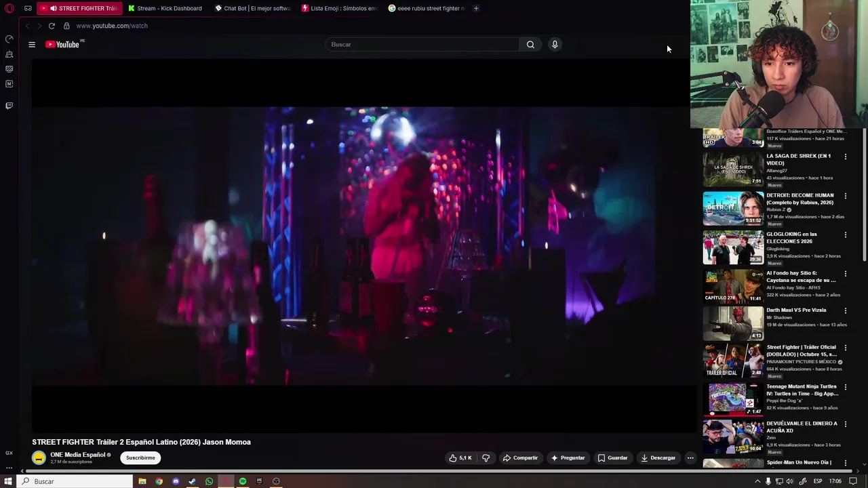Save video with Guardar button

[x=612, y=458]
